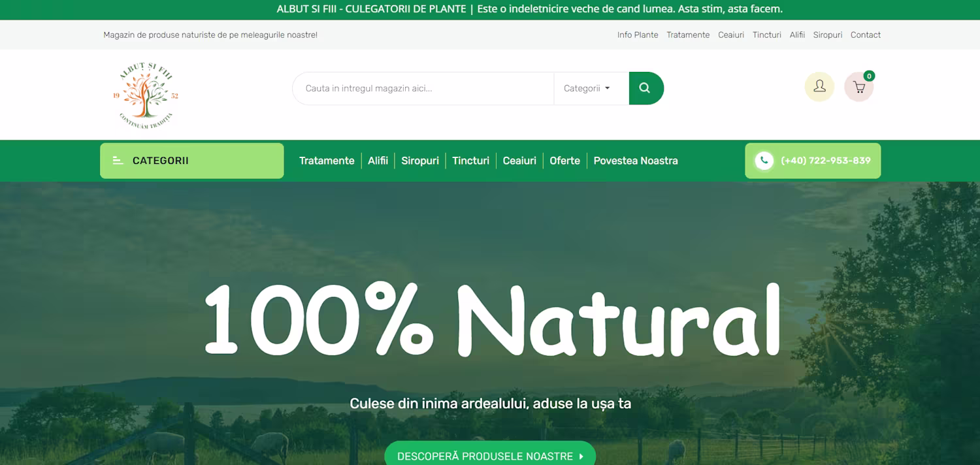Expand the Categorii search dropdown
The image size is (980, 465).
(587, 88)
